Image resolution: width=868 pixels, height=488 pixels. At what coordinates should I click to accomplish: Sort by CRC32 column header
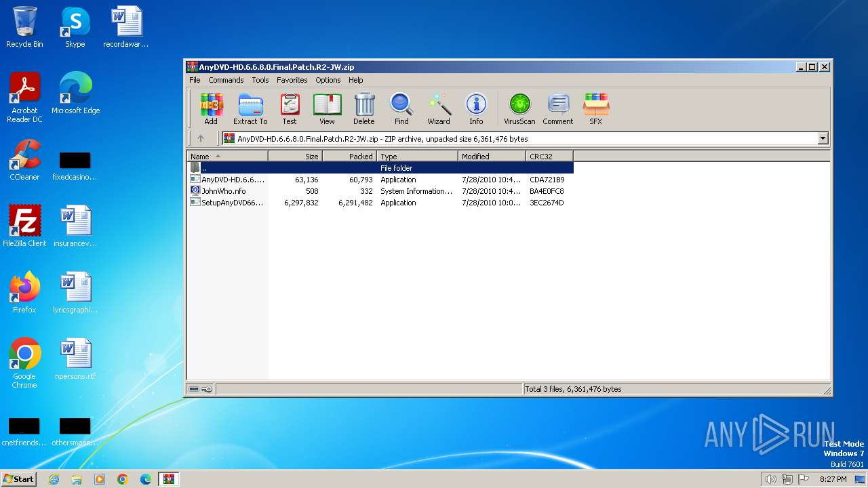(x=549, y=157)
